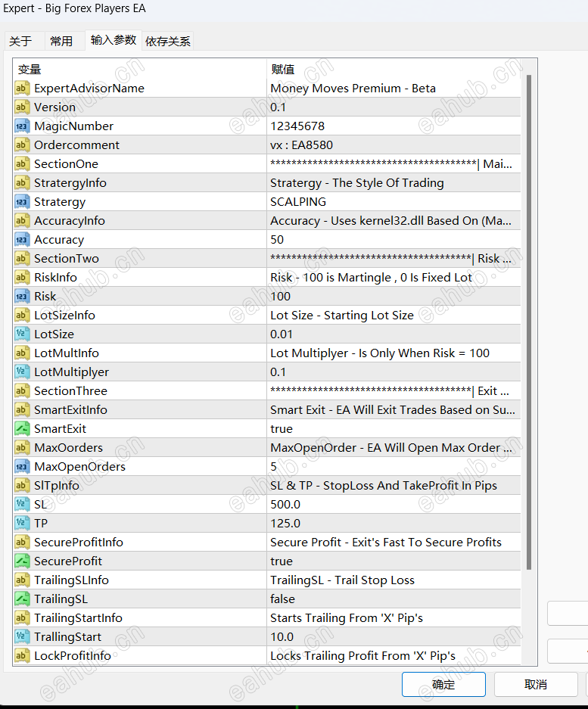Select the TrailingSLInfo variable name
The height and width of the screenshot is (709, 588).
(71, 580)
